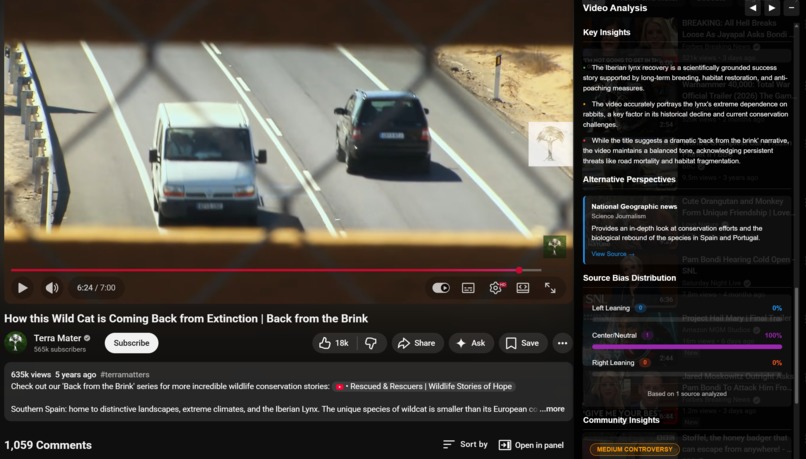Click the Community Insights heading
This screenshot has width=806, height=459.
coord(621,420)
